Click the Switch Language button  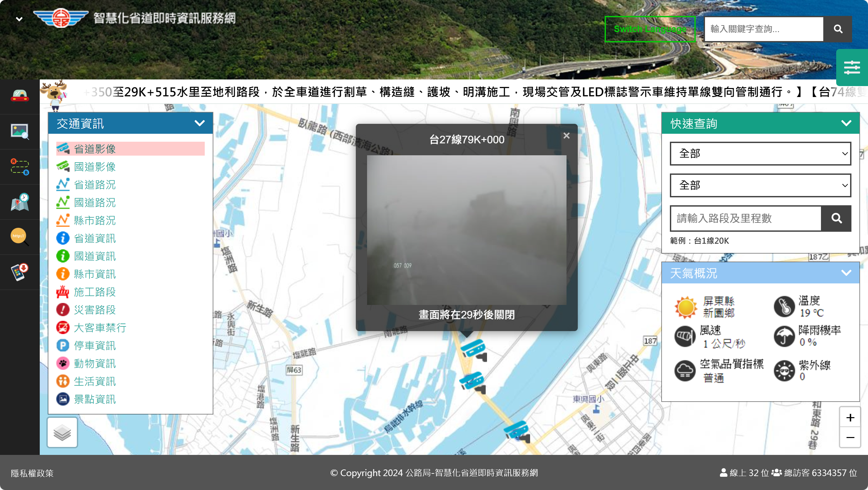click(650, 29)
